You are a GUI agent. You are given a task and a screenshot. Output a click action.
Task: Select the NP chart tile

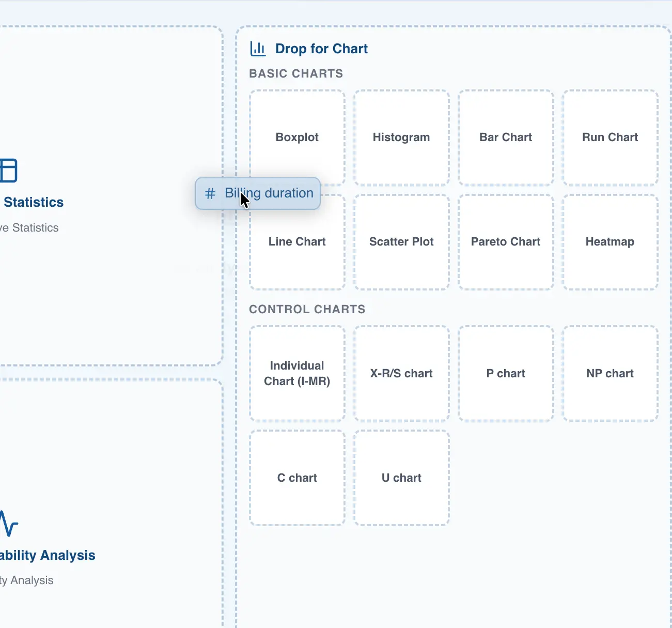pos(610,373)
